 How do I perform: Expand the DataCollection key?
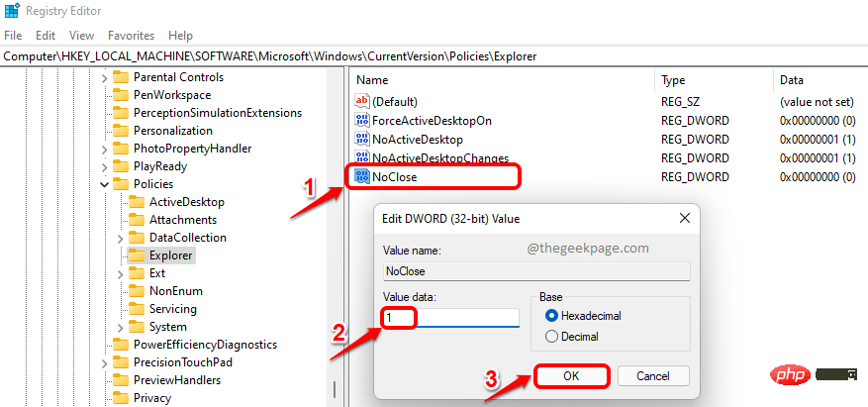120,238
